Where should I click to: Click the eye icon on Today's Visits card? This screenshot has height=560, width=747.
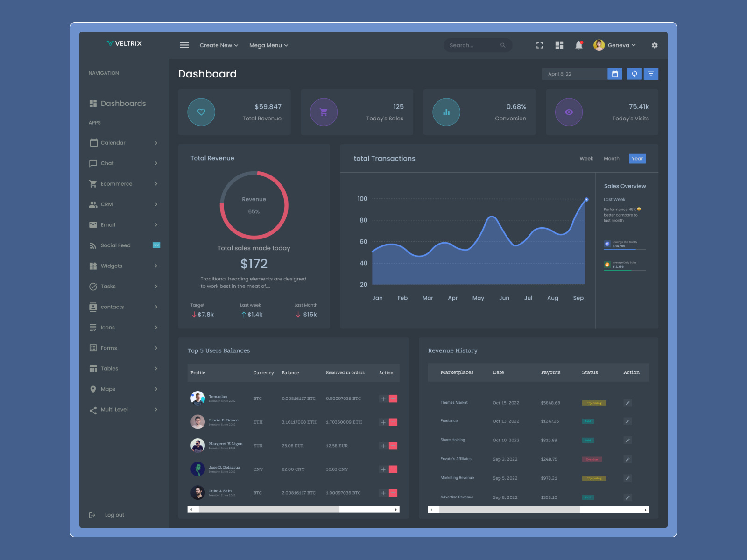point(569,112)
